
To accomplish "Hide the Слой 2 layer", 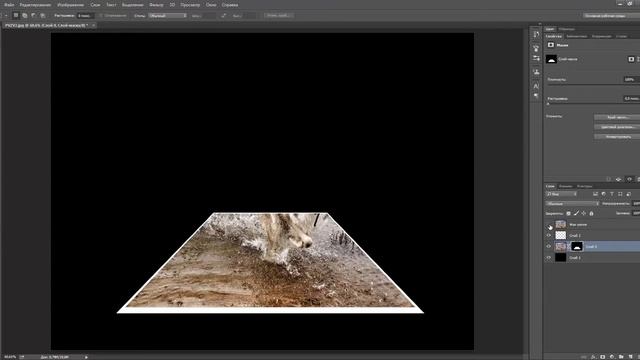I will [x=549, y=236].
